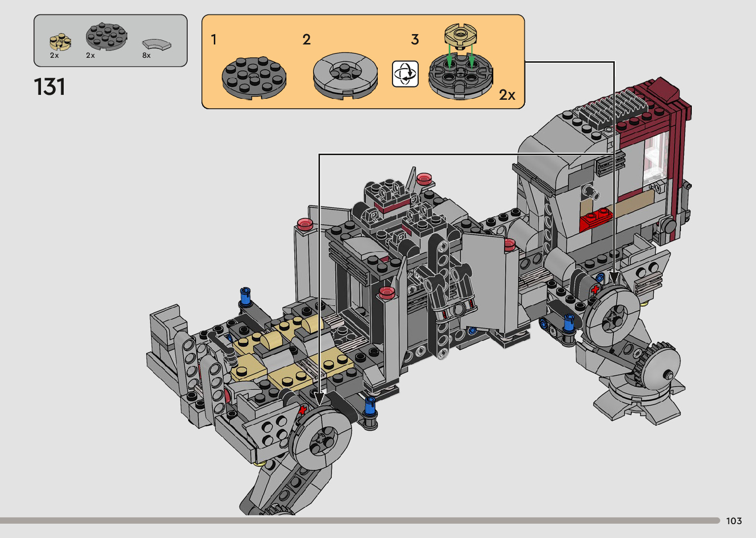Click the tan round plate part icon
Image resolution: width=756 pixels, height=538 pixels.
pyautogui.click(x=60, y=42)
